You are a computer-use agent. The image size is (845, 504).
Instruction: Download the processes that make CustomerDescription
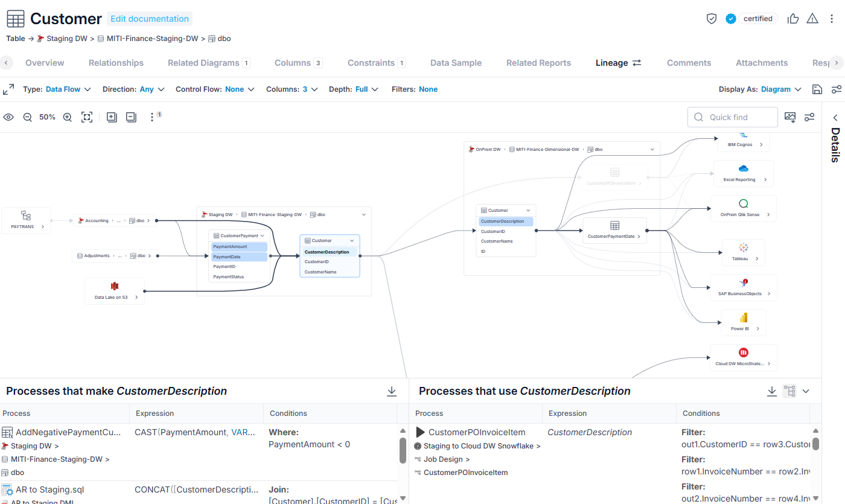tap(392, 391)
